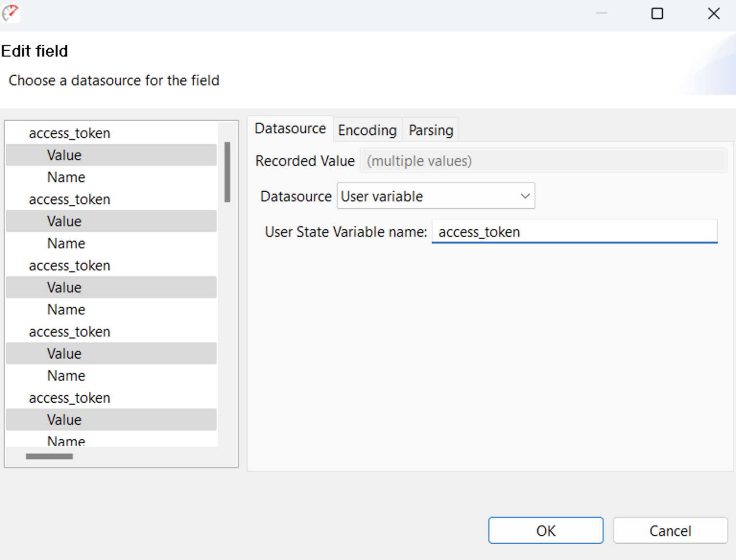Viewport: 736px width, 560px height.
Task: Select the fifth access_token entry in the list
Action: pyautogui.click(x=70, y=397)
